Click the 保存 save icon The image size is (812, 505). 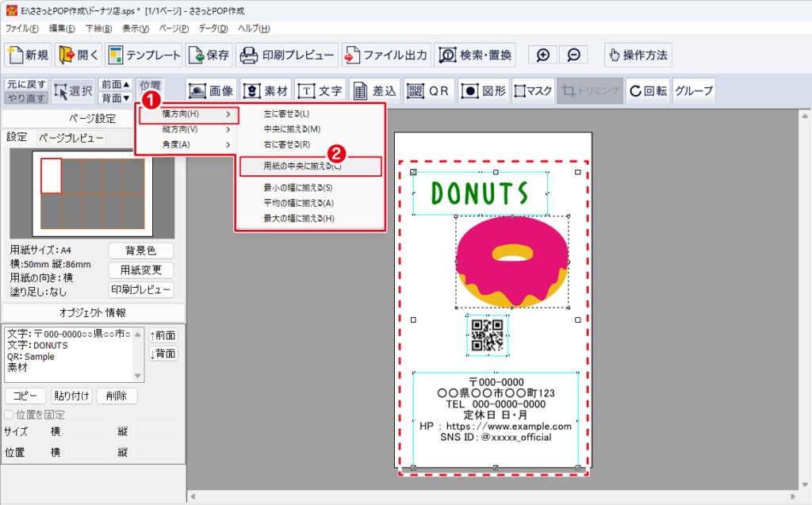click(209, 55)
